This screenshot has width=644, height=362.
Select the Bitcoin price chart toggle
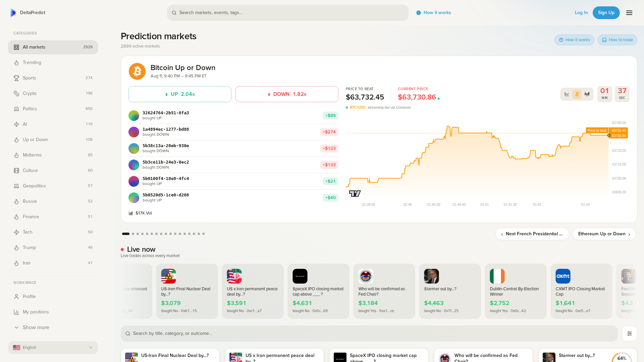[577, 94]
